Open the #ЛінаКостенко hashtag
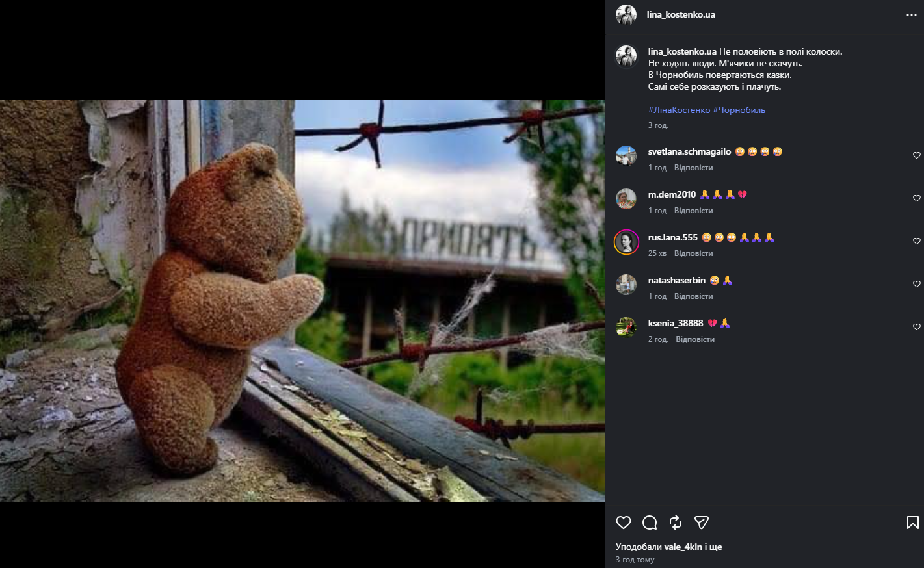The width and height of the screenshot is (924, 568). tap(679, 110)
